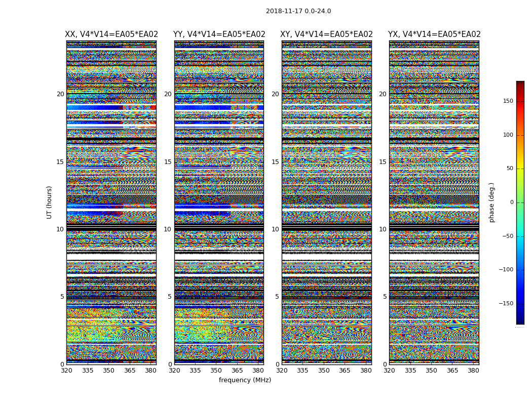Select the XX, V4*V14=EA05*EA02 panel title

pyautogui.click(x=111, y=34)
